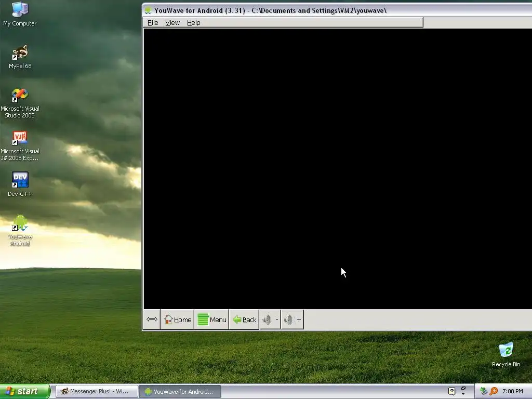Click YouWave for Android taskbar button
Image resolution: width=532 pixels, height=399 pixels.
(x=180, y=391)
